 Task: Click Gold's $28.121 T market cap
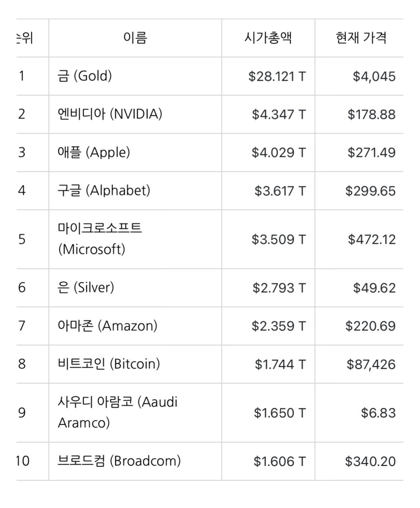(277, 76)
